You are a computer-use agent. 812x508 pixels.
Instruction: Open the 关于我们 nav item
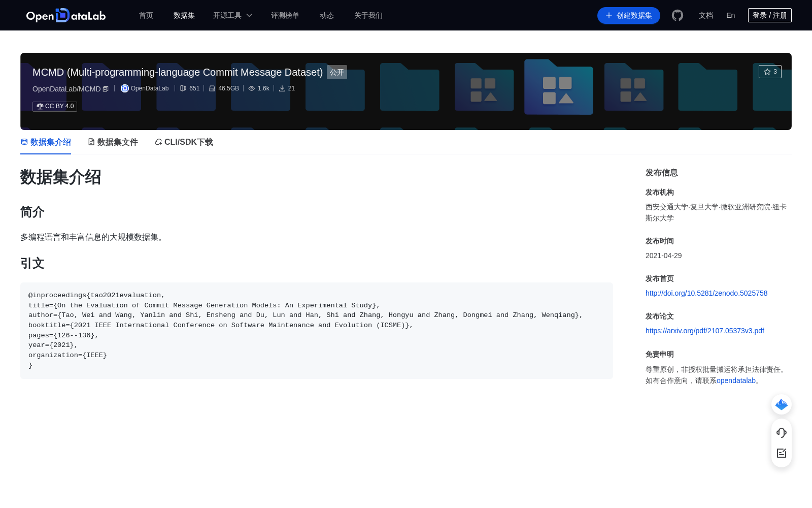click(x=368, y=15)
